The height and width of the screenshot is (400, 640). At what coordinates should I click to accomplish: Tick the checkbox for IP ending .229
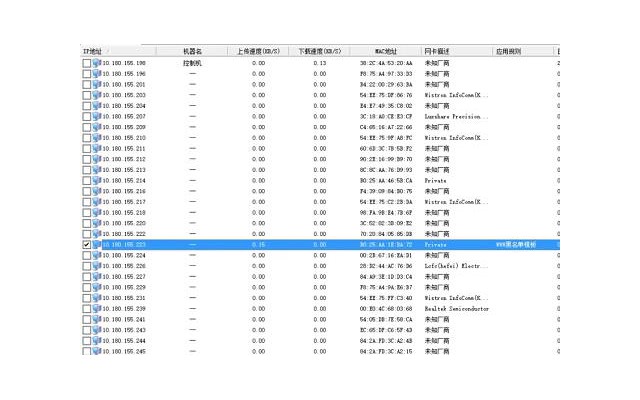click(87, 287)
